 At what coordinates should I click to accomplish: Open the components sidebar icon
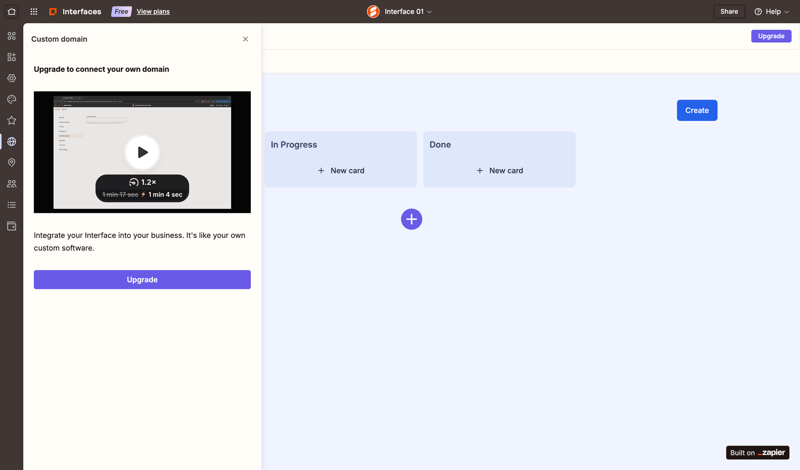click(11, 36)
